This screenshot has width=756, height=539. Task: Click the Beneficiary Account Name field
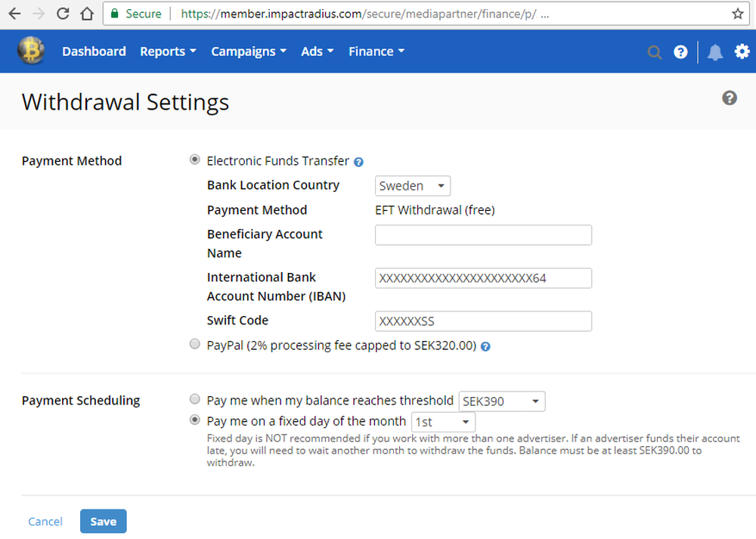pyautogui.click(x=483, y=235)
